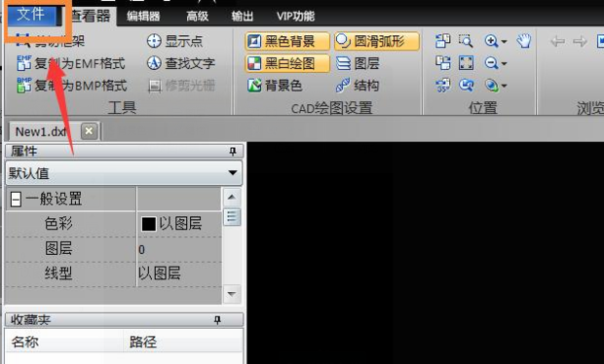Click 复制为EMF格式 copy tool
The width and height of the screenshot is (604, 364).
click(72, 63)
